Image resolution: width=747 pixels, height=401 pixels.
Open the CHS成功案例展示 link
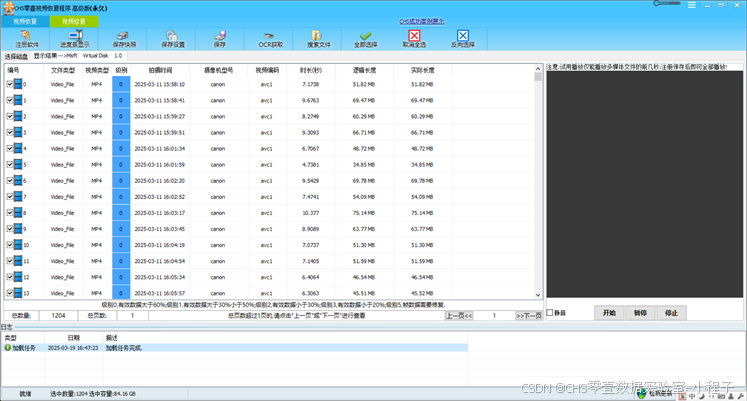coord(422,21)
